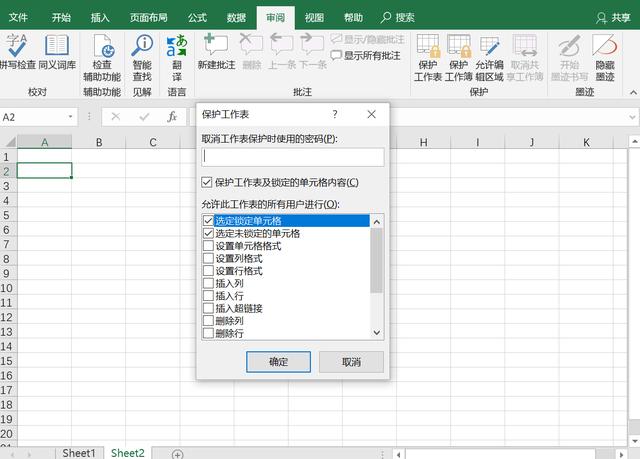Switch to the 数据 tab
The image size is (640, 459).
click(x=236, y=18)
